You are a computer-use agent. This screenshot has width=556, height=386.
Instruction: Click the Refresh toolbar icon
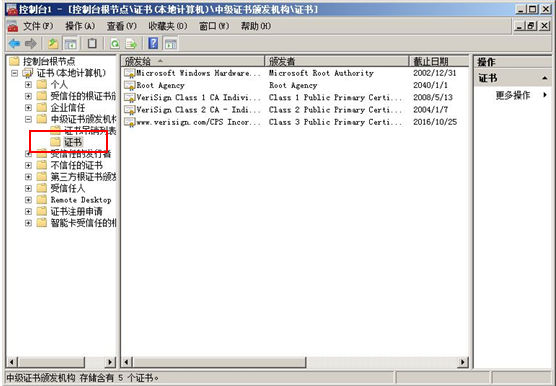click(x=115, y=44)
